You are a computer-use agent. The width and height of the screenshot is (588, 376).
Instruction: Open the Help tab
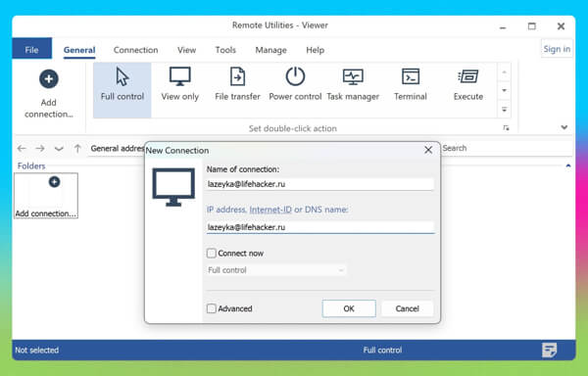[315, 50]
